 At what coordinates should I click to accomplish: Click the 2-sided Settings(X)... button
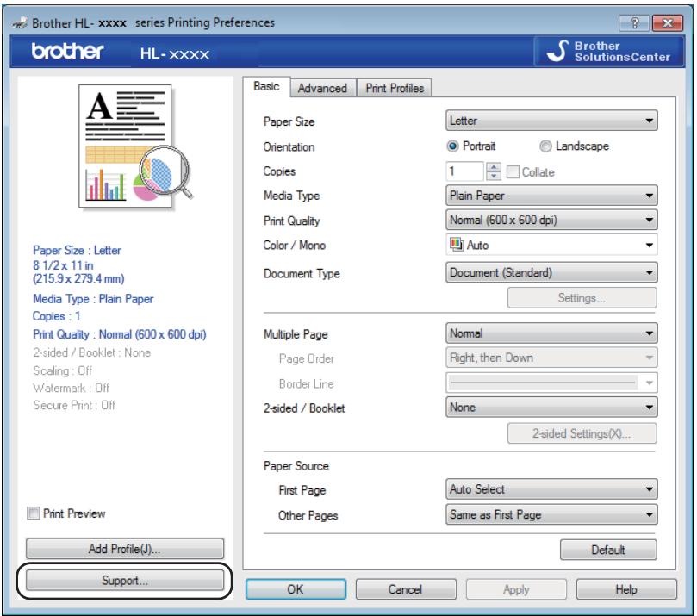[582, 433]
